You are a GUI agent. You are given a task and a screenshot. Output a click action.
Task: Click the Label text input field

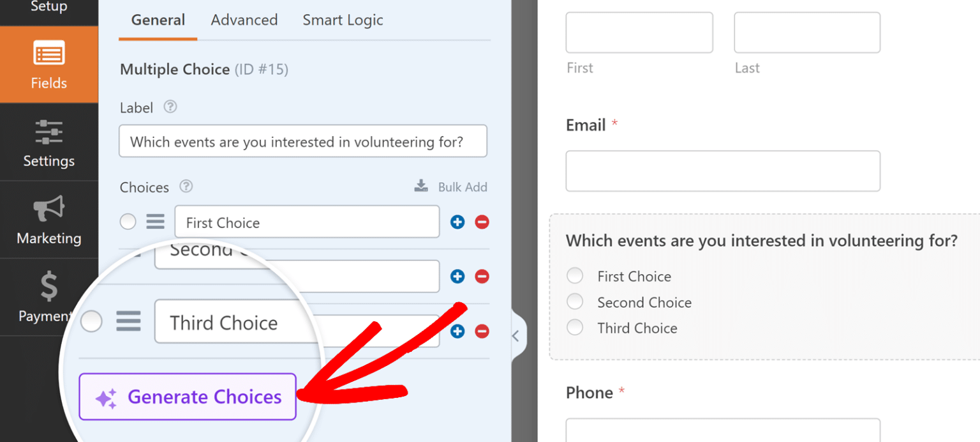(302, 141)
